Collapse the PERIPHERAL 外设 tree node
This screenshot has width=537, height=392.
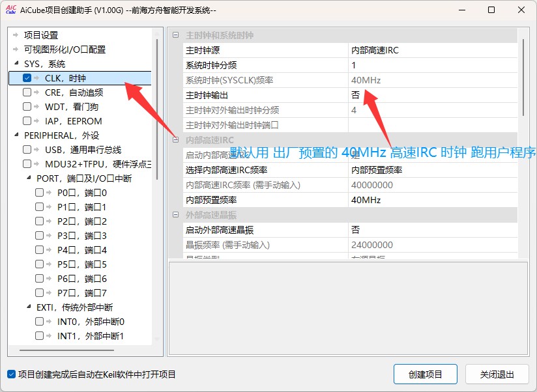pos(16,135)
